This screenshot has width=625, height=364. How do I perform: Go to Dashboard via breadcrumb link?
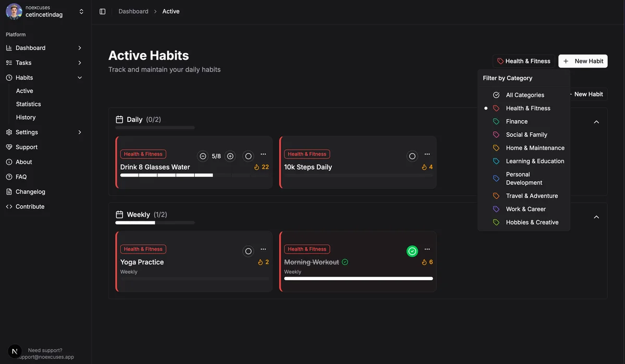point(133,11)
